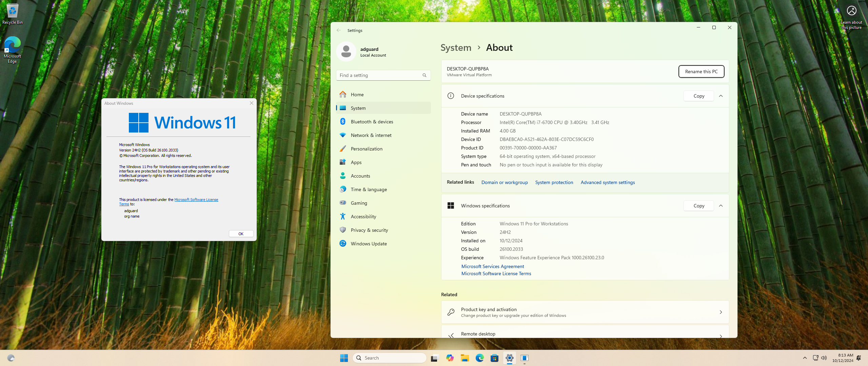The width and height of the screenshot is (868, 366).
Task: Click the Device ID value in Device specifications
Action: coord(547,139)
